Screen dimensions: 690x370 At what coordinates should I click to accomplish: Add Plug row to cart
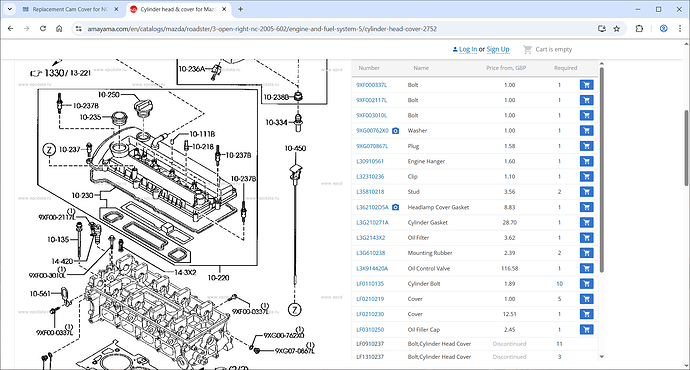tap(586, 146)
